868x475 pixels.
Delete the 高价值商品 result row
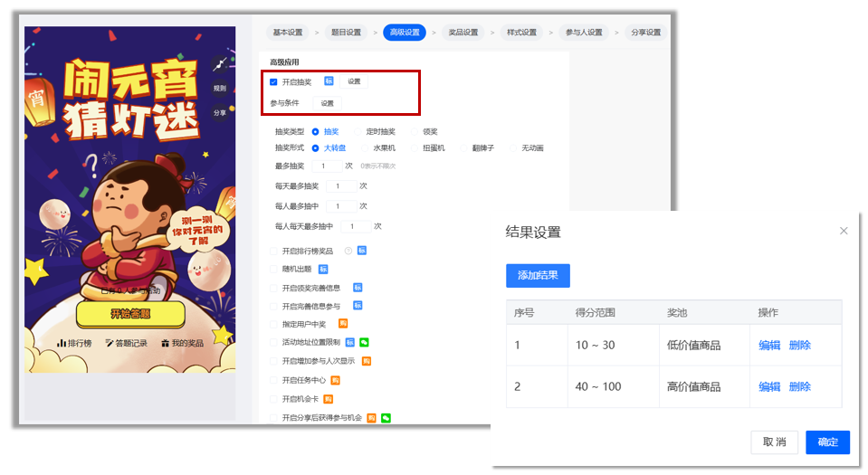pos(800,387)
